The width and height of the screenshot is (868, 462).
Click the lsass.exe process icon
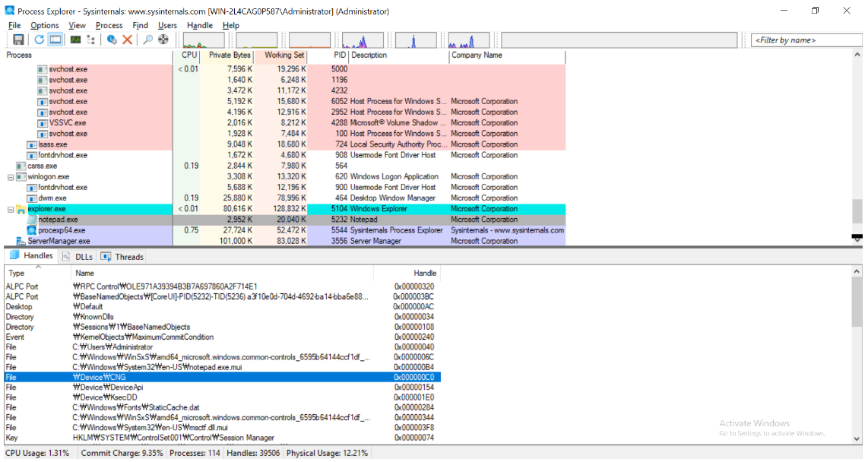click(32, 145)
